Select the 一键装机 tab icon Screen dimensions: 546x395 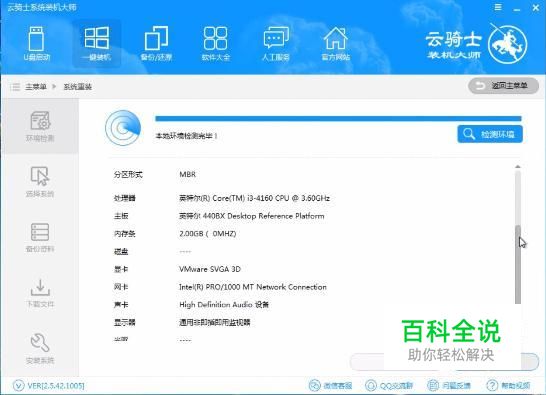pyautogui.click(x=96, y=43)
